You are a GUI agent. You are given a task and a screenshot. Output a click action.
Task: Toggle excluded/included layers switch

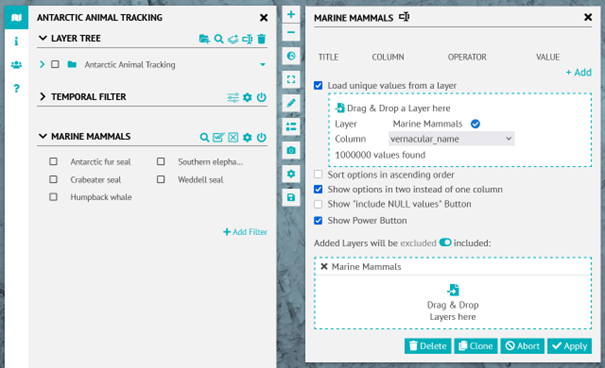coord(445,242)
